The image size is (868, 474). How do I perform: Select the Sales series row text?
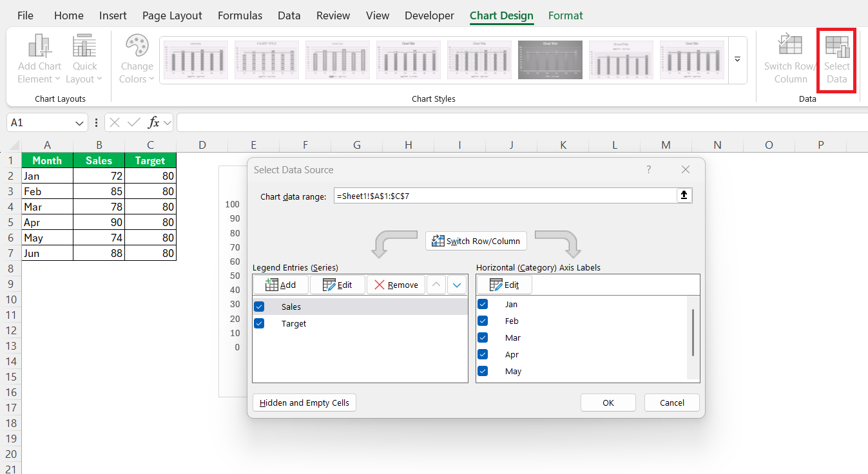[291, 307]
